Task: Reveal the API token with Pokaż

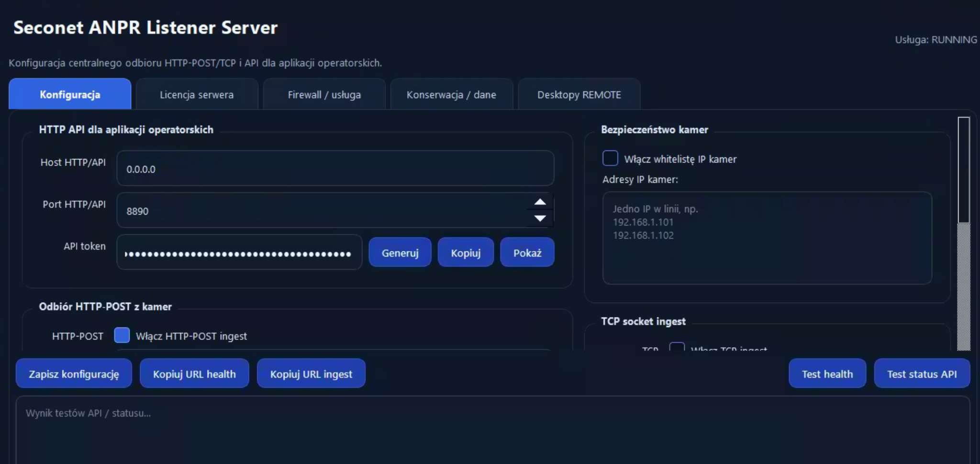Action: click(527, 252)
